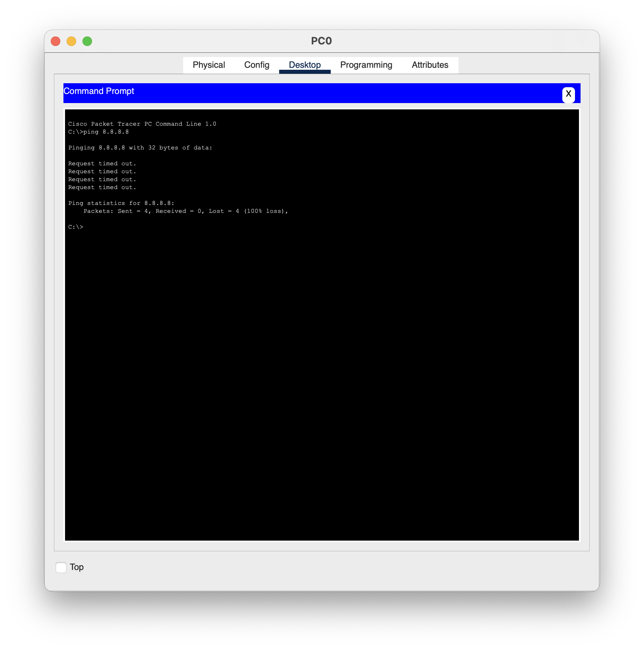Open the Config tab
Screen dimensions: 644x650
coord(257,65)
